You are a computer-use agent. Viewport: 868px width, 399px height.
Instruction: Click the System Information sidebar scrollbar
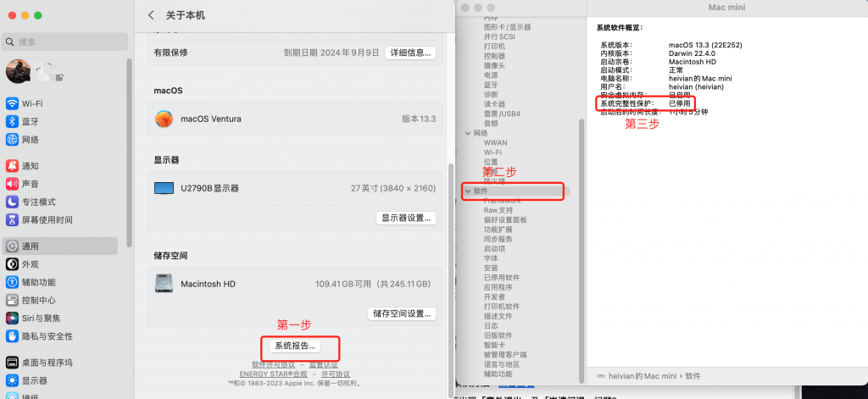click(581, 250)
